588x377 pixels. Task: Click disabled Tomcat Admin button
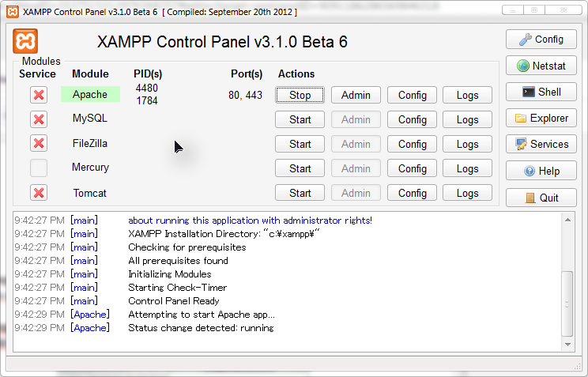tap(356, 192)
